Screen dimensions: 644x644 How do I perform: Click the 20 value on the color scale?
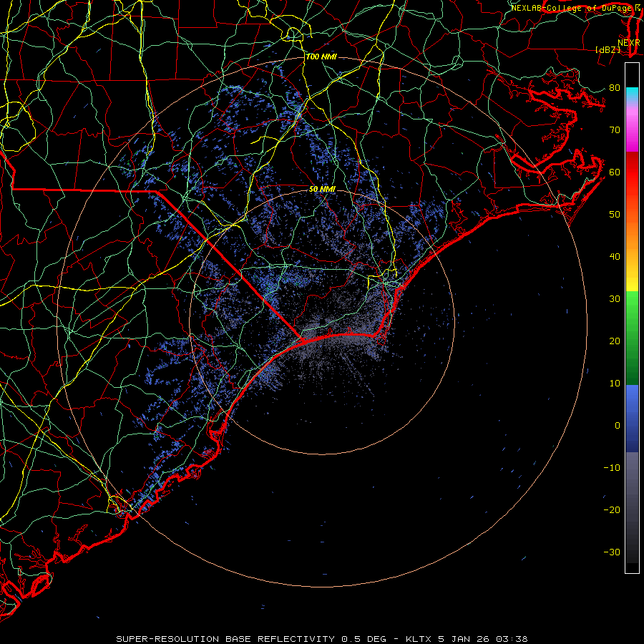pyautogui.click(x=615, y=341)
